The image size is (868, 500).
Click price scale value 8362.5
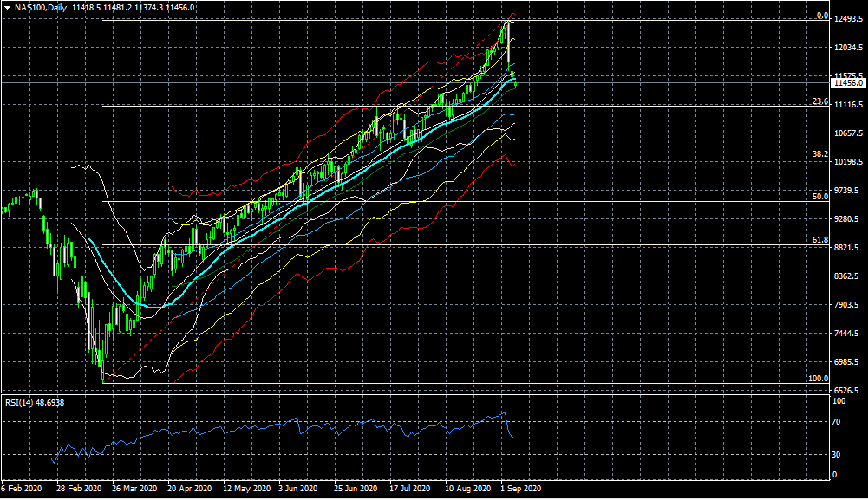click(849, 276)
